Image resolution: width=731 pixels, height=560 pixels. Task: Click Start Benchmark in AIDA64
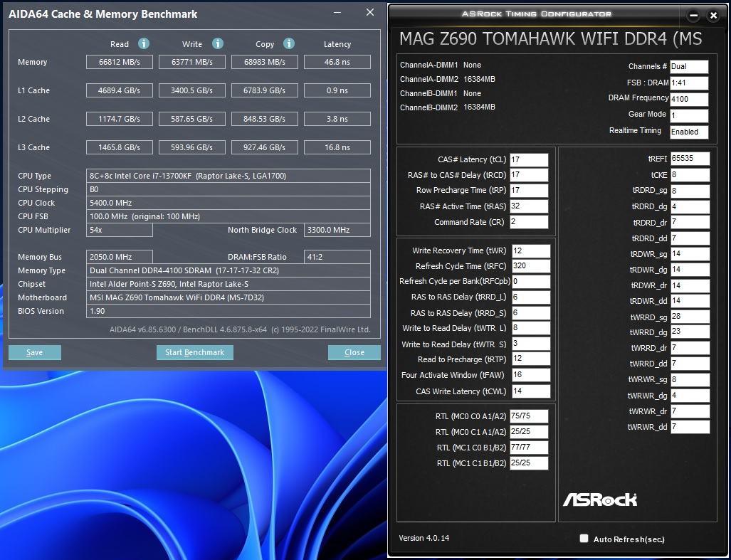pyautogui.click(x=195, y=352)
